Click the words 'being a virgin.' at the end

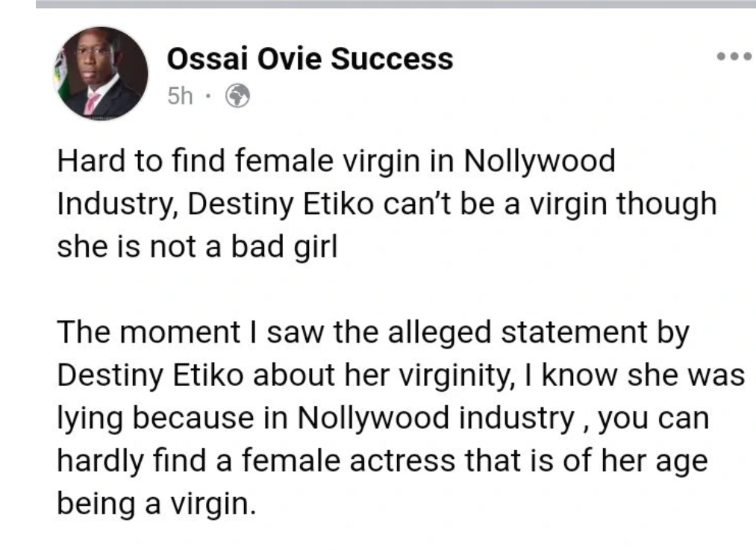pos(156,504)
